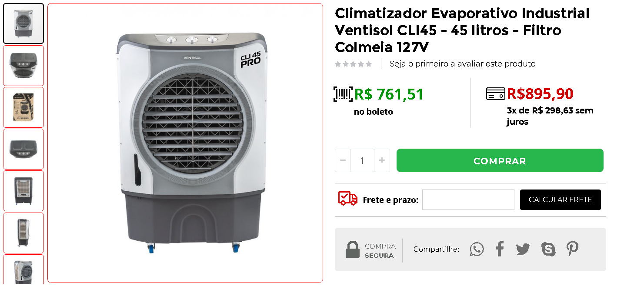Open 'Seja o primeiro a avaliar' link

463,64
